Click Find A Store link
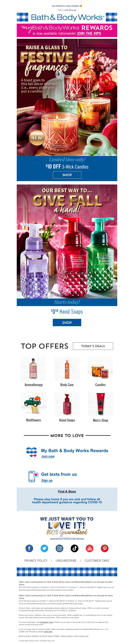Image resolution: width=134 pixels, height=644 pixels. point(67,491)
